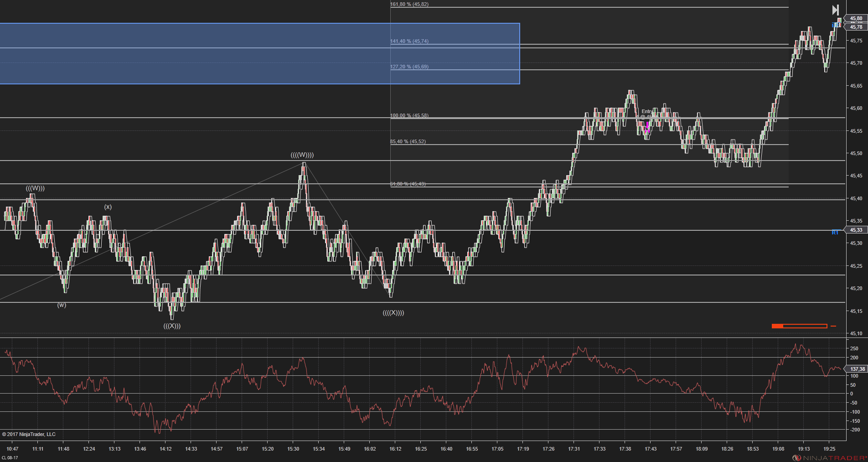Click the NinjaTrader logo in the corner
Image resolution: width=868 pixels, height=462 pixels.
pyautogui.click(x=830, y=458)
